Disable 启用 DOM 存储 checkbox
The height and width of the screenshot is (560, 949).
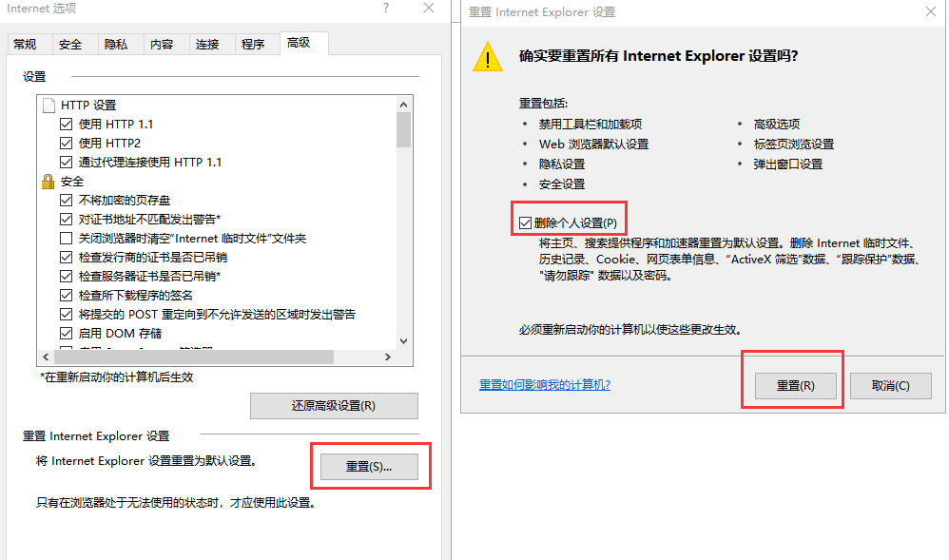tap(67, 334)
